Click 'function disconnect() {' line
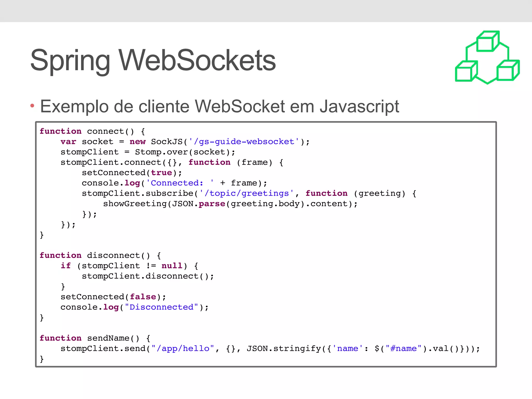The height and width of the screenshot is (399, 532). coord(100,256)
